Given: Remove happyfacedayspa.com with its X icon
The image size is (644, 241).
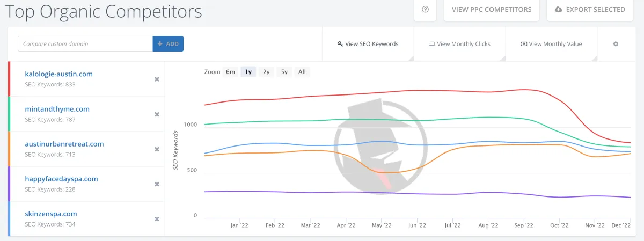Looking at the screenshot, I should [157, 184].
